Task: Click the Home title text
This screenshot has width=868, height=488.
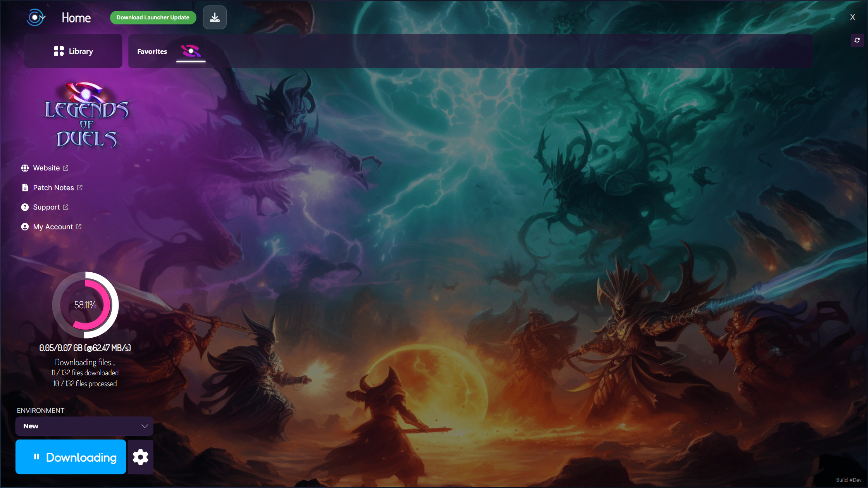Action: 76,18
